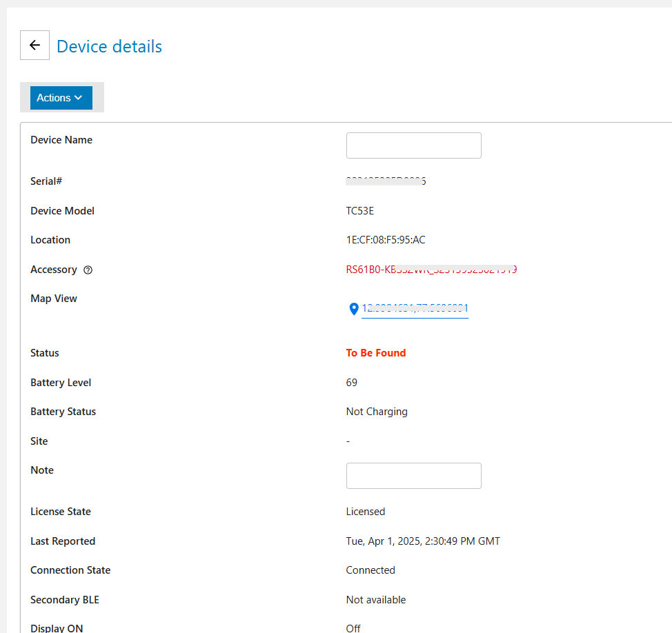Image resolution: width=672 pixels, height=633 pixels.
Task: Open the Actions dropdown menu
Action: coord(61,98)
